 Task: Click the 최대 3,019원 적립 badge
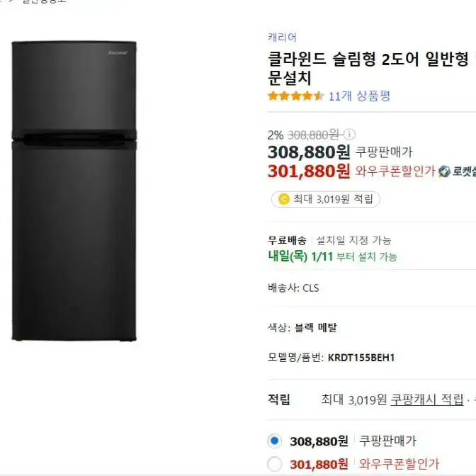point(325,199)
